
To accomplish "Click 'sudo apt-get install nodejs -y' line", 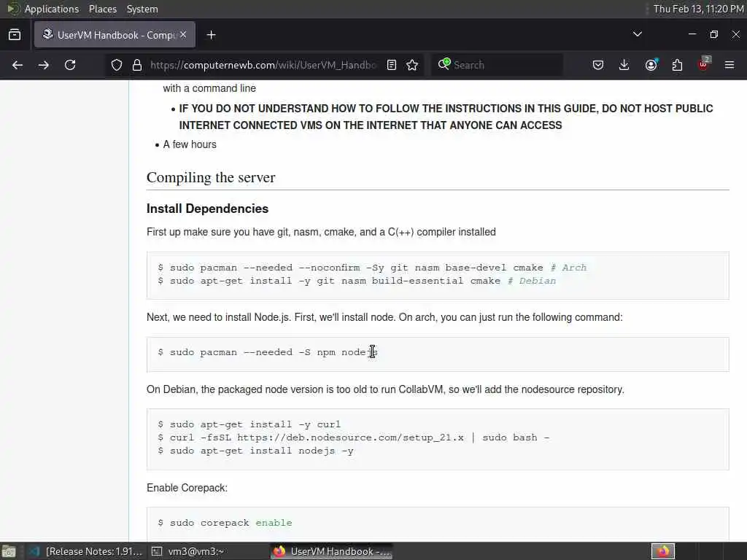I will click(256, 451).
